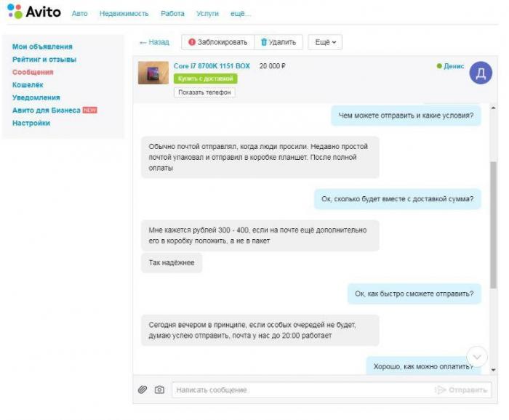Click the green Купить с доставкой button
Screen dimensions: 509x420
206,78
